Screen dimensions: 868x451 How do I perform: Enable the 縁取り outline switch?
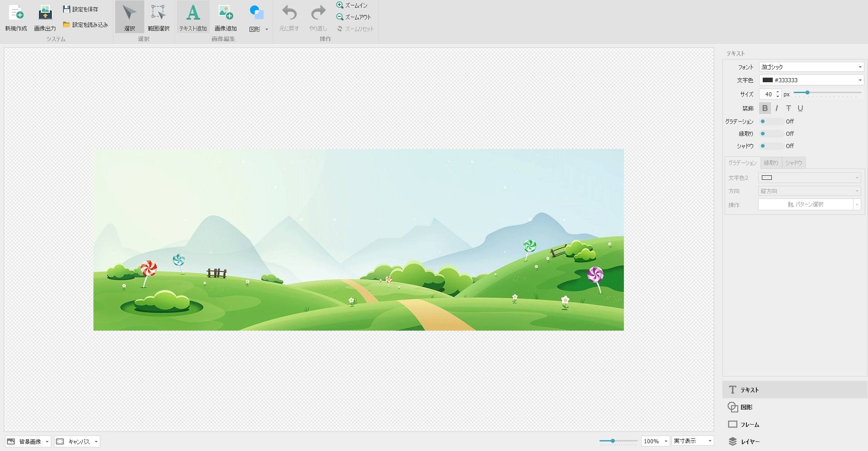(x=771, y=134)
